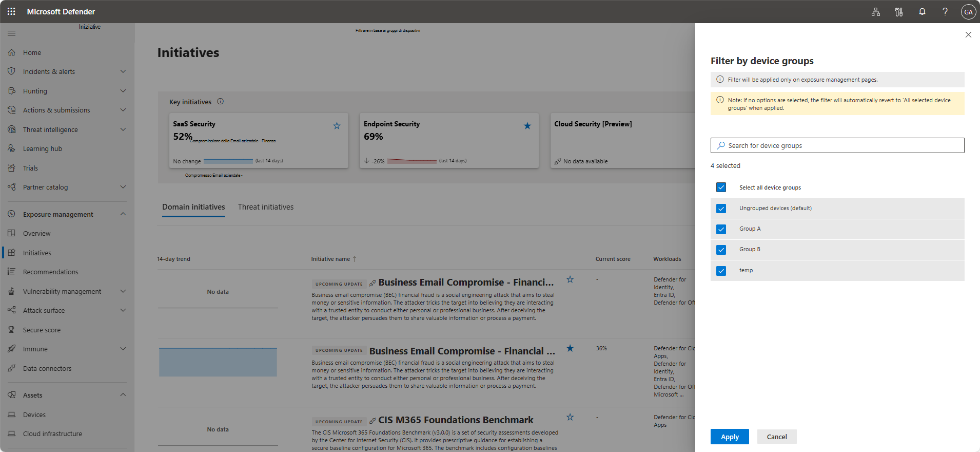The height and width of the screenshot is (452, 980).
Task: Click the Home house icon
Action: [x=11, y=52]
